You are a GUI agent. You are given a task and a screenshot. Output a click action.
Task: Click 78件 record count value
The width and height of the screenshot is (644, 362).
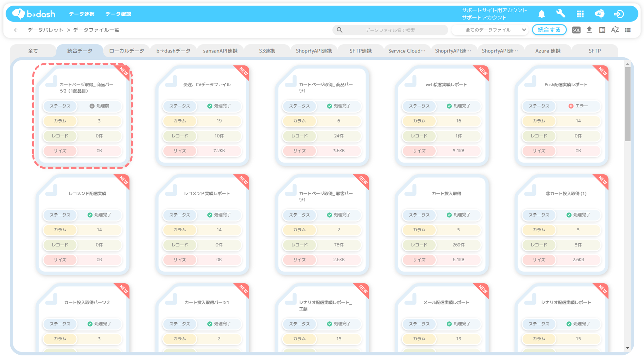coord(339,245)
